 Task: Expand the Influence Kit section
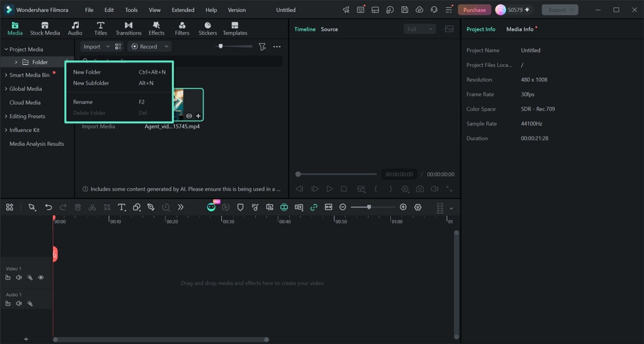tap(6, 130)
